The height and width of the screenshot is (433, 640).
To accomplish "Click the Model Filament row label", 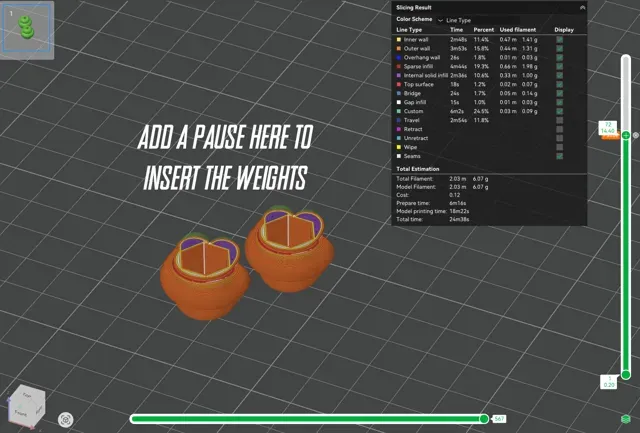I will [416, 187].
